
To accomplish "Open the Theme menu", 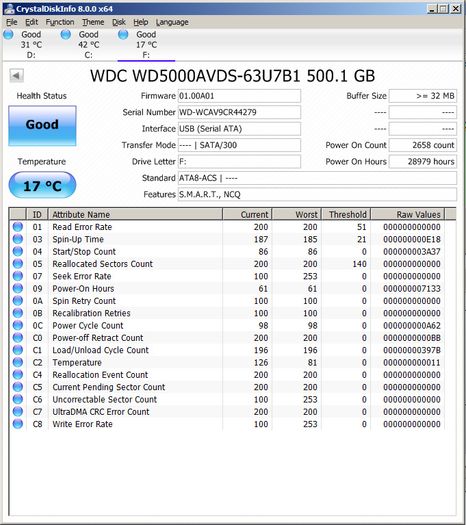I will coord(93,22).
